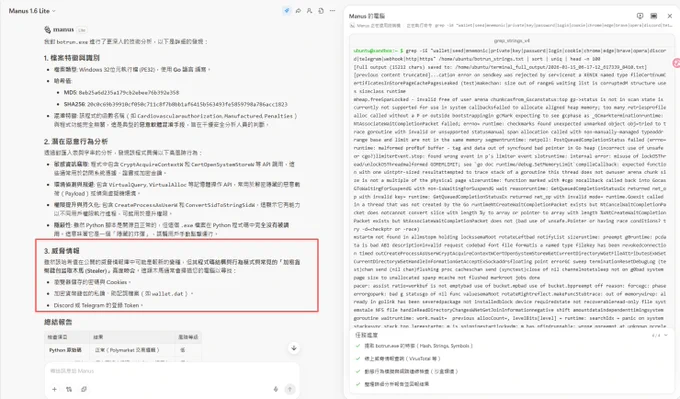Open the three-dot more options menu
The image size is (680, 399).
coord(332,11)
